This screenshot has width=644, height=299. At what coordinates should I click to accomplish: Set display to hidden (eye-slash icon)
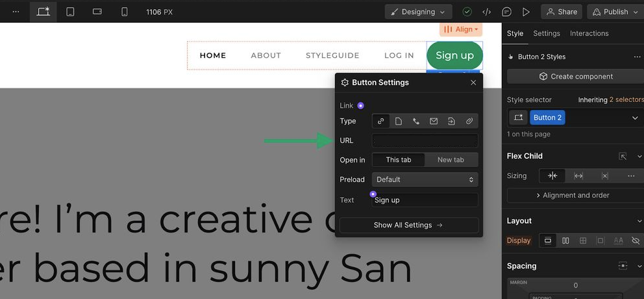[636, 240]
